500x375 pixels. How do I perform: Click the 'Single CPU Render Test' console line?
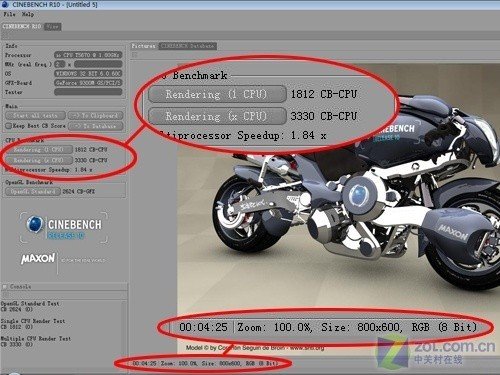click(33, 321)
